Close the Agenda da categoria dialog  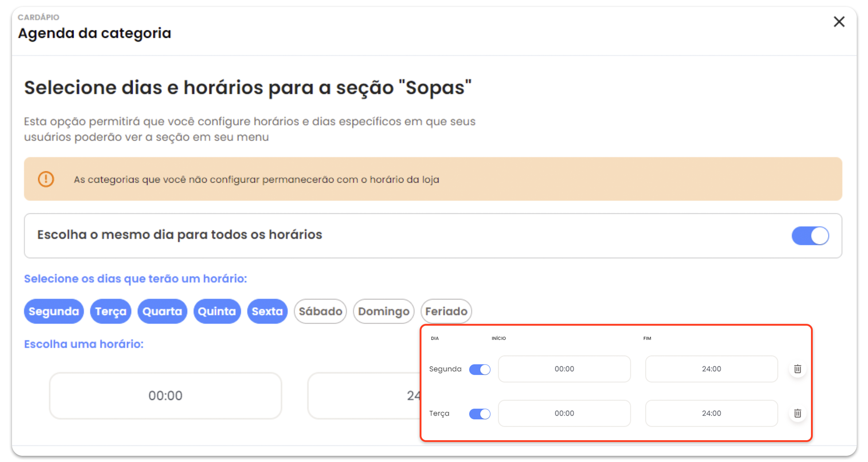pyautogui.click(x=839, y=22)
